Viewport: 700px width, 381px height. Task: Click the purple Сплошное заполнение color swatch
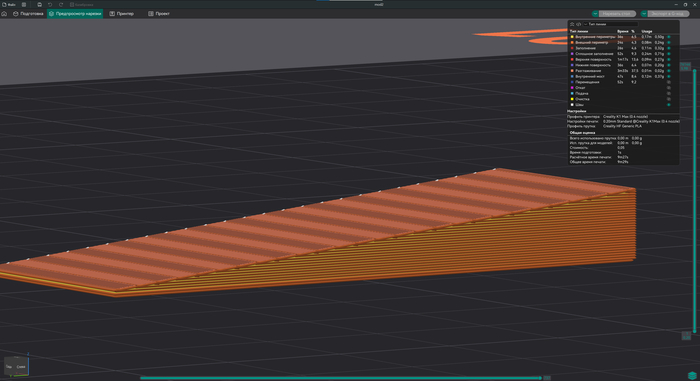tap(572, 54)
